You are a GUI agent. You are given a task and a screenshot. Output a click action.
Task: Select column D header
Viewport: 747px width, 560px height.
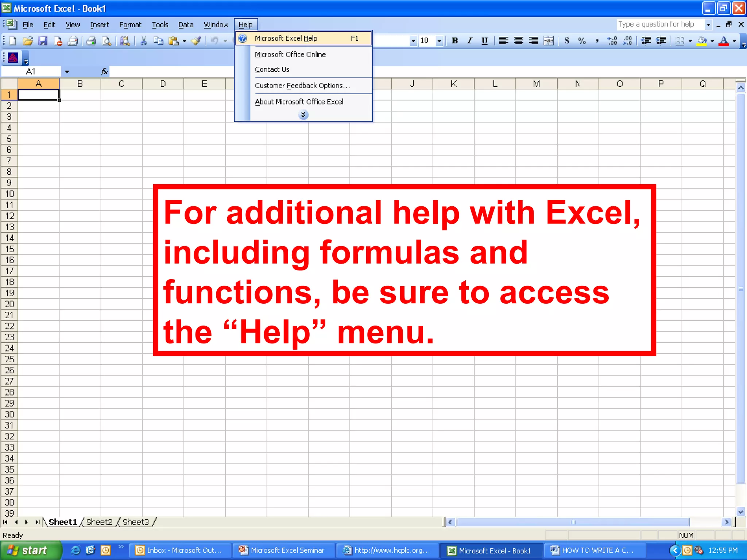(x=163, y=84)
